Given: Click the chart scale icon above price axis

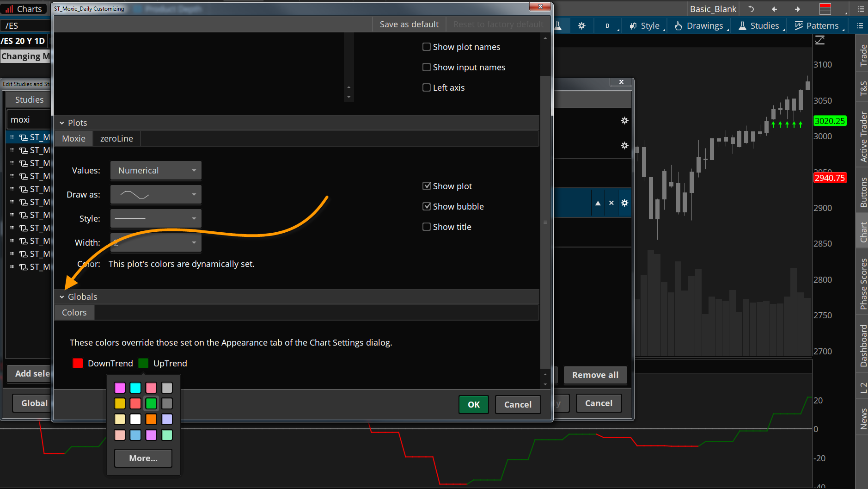Looking at the screenshot, I should pyautogui.click(x=820, y=40).
